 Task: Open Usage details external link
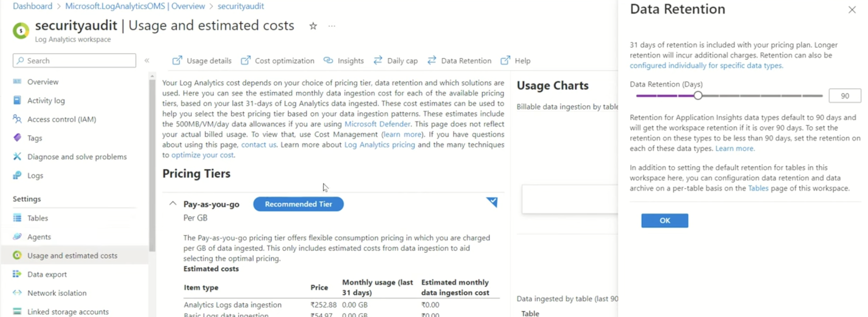coord(202,61)
